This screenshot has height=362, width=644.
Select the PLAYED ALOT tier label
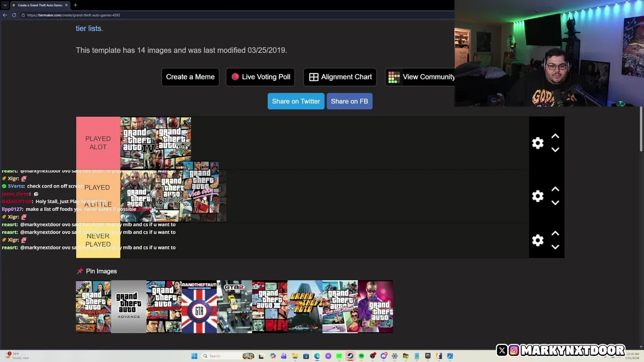(x=98, y=143)
